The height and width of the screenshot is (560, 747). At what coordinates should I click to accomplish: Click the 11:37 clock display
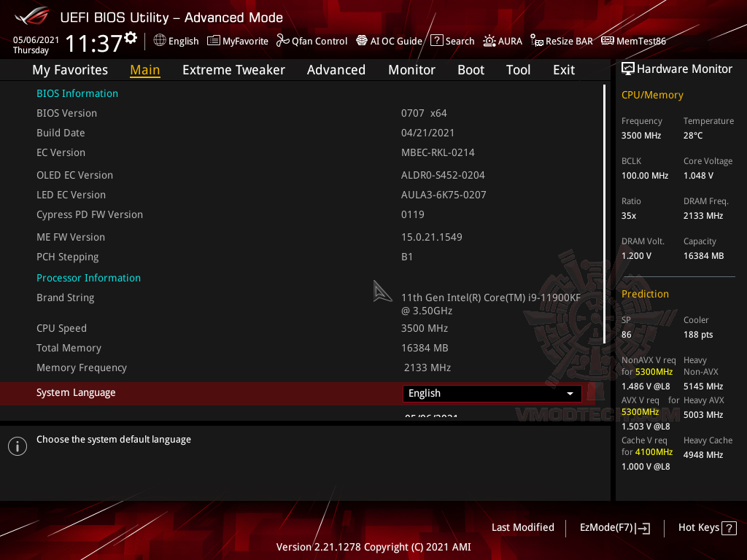click(x=94, y=43)
